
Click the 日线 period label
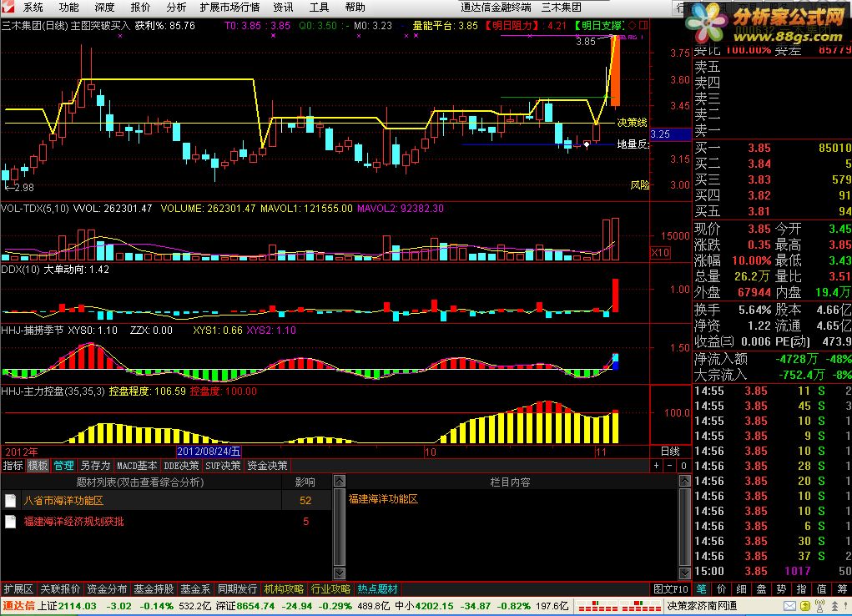click(x=670, y=452)
